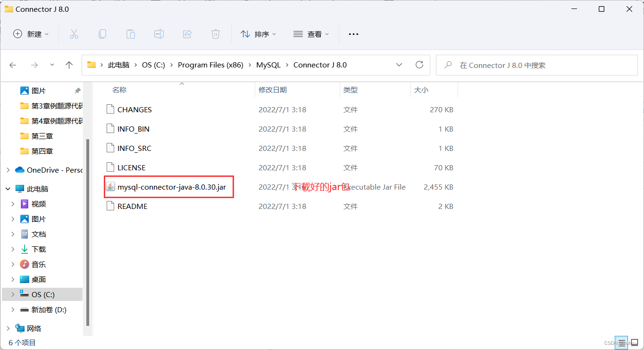This screenshot has width=644, height=350.
Task: Click the 音乐 music icon in sidebar
Action: [25, 264]
